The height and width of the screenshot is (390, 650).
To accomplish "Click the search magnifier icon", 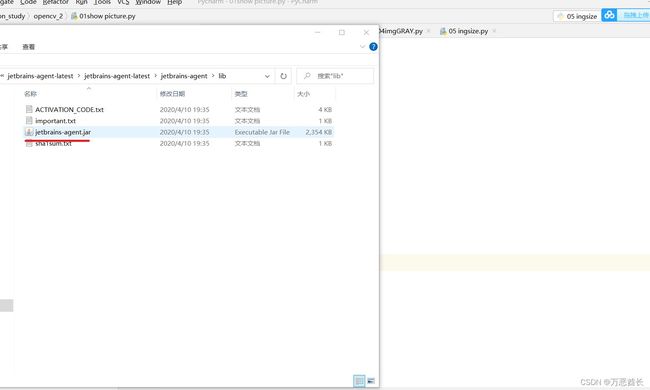I will tap(307, 76).
